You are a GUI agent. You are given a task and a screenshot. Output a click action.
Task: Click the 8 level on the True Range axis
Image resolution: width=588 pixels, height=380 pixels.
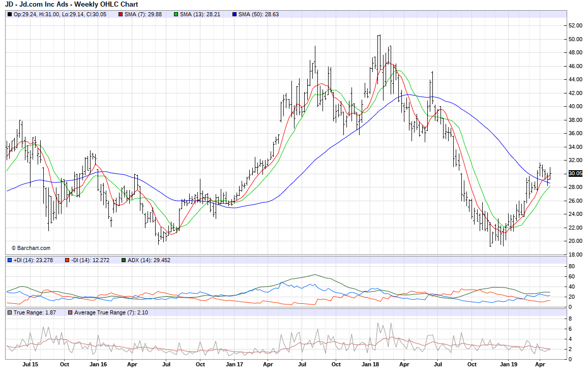coord(570,319)
